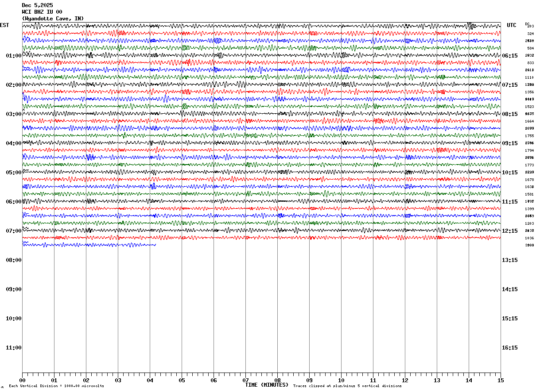Click the DC offset value 1356
Screen dimensions: 536x392
tap(530, 92)
